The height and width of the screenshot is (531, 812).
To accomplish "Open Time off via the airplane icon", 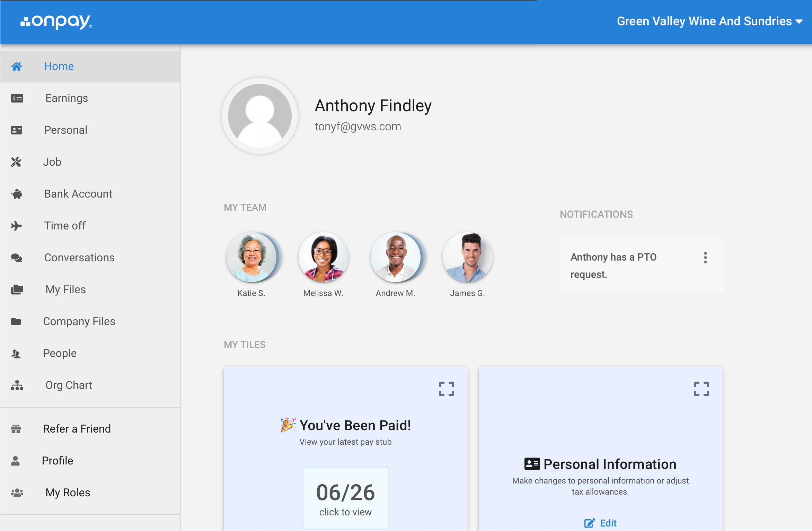I will tap(17, 226).
